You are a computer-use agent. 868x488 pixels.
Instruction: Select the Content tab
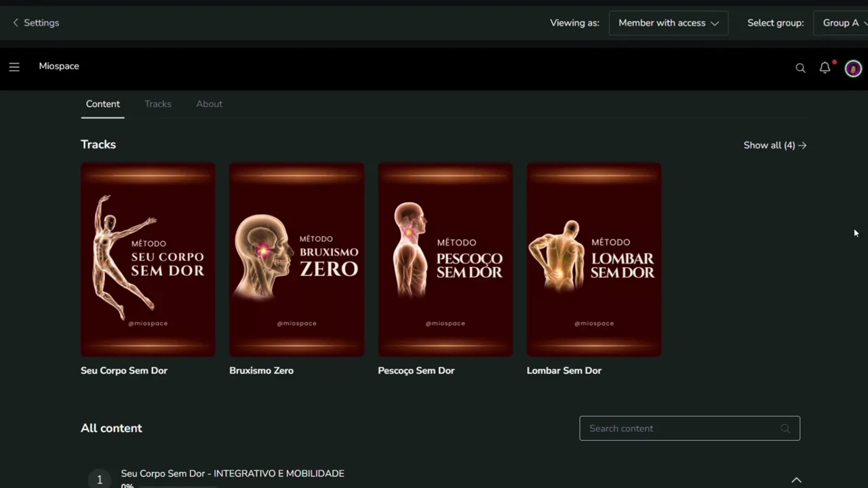102,104
